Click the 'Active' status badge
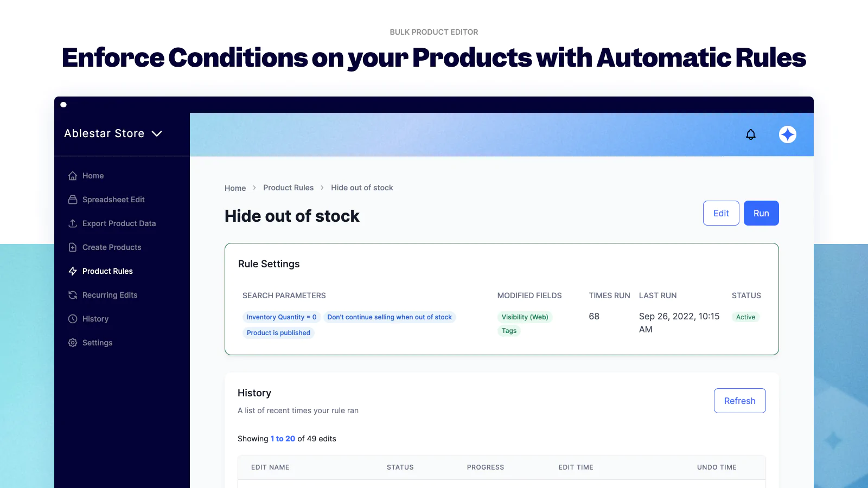The width and height of the screenshot is (868, 488). coord(745,317)
